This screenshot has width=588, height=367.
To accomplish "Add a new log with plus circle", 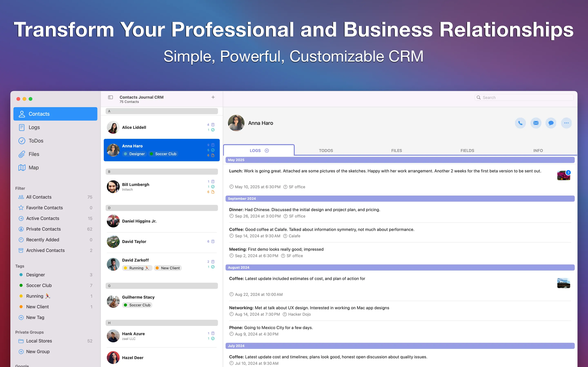I will [267, 150].
